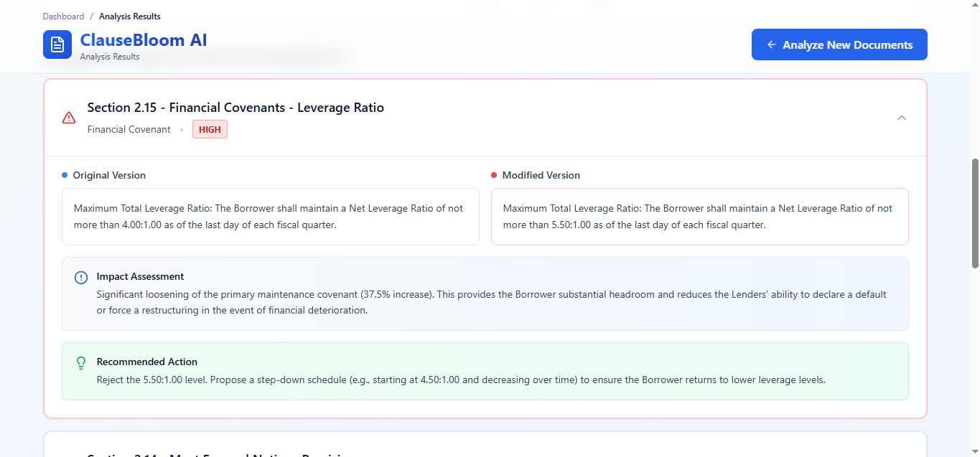Click the Impact Assessment heading
The image size is (980, 457).
(141, 276)
